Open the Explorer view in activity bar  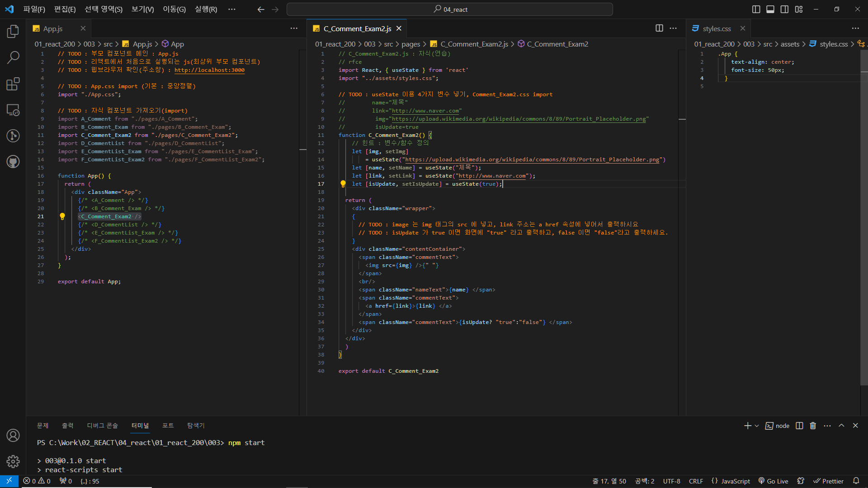13,31
